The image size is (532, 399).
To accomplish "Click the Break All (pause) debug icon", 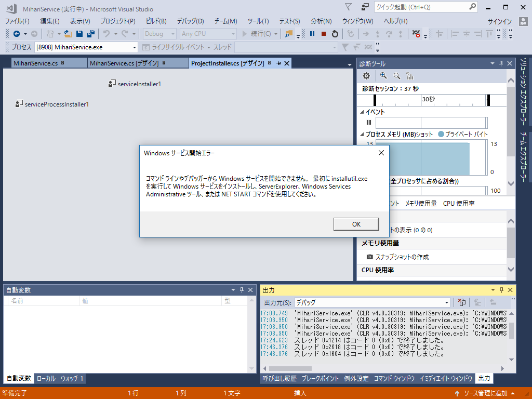I will 312,34.
